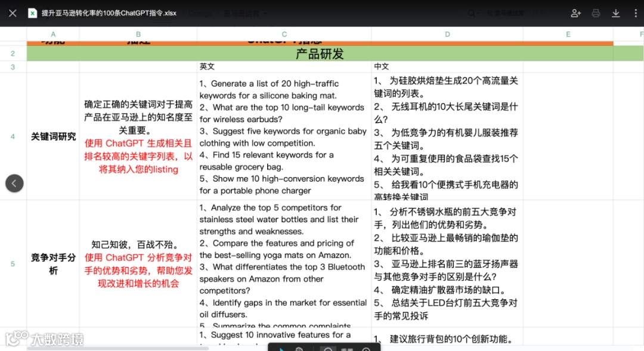Select column E header
The width and height of the screenshot is (644, 351).
(568, 35)
